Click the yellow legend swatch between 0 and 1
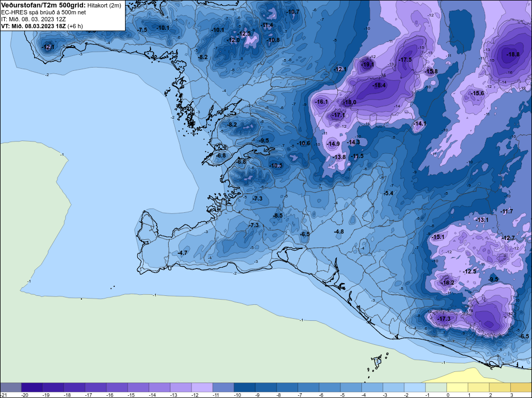 coord(458,387)
